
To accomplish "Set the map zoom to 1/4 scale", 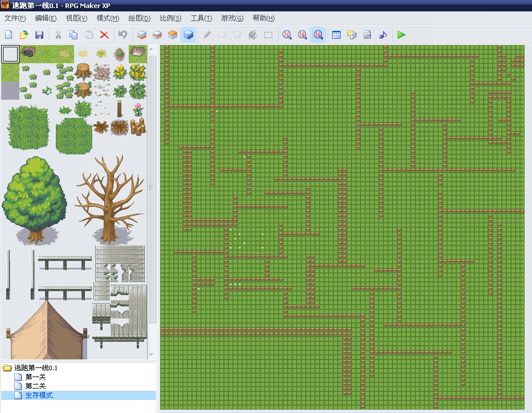I will tap(318, 35).
